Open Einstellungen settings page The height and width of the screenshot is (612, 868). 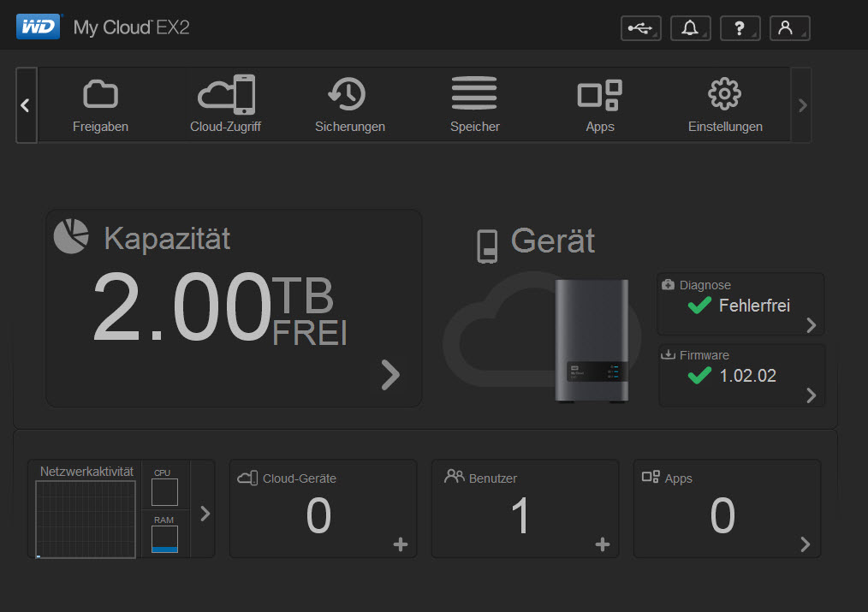(724, 104)
